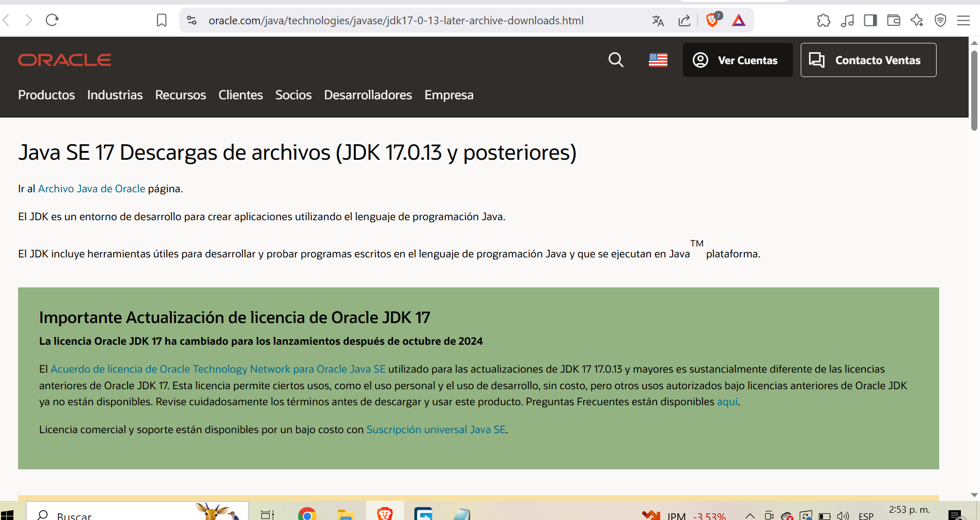
Task: Open the Empresa menu
Action: pos(449,95)
